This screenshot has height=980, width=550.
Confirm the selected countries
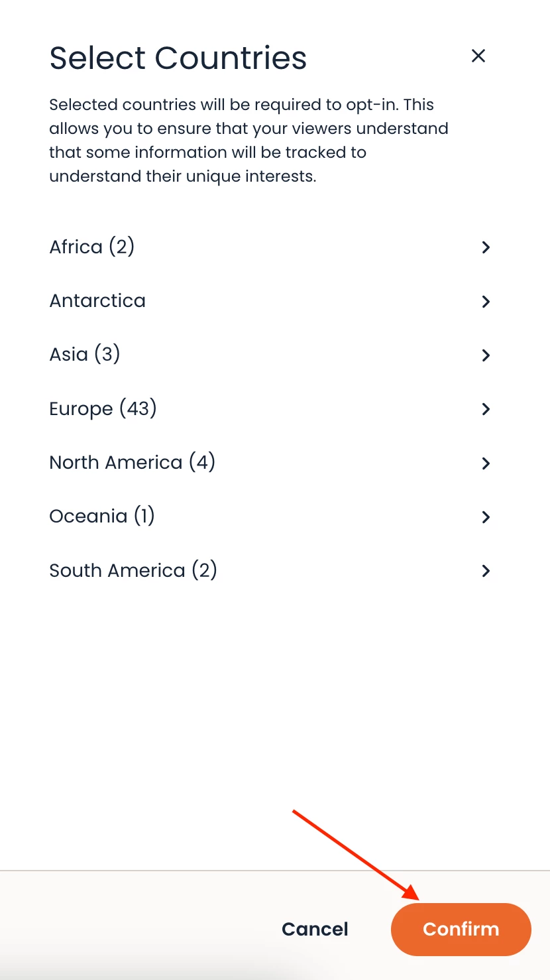(461, 929)
